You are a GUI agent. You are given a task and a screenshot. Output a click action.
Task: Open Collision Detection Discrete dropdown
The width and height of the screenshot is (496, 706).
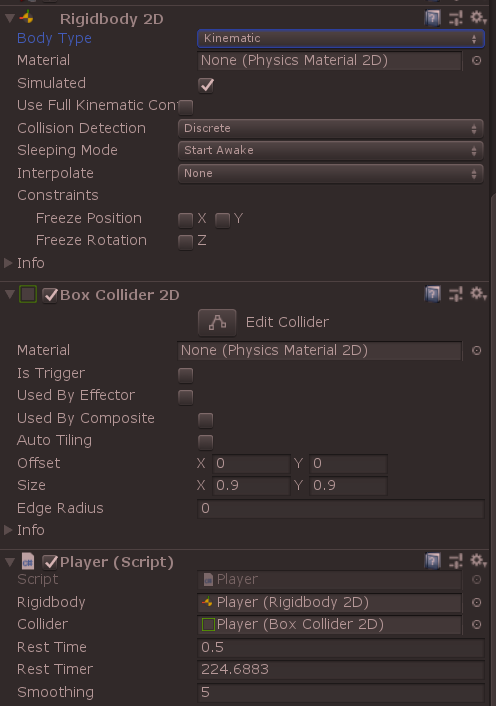coord(330,128)
